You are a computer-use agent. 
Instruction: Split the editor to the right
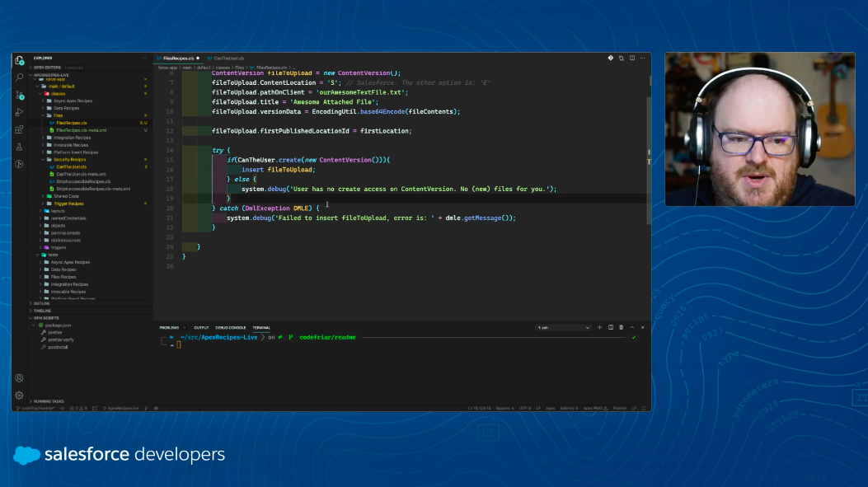(632, 59)
